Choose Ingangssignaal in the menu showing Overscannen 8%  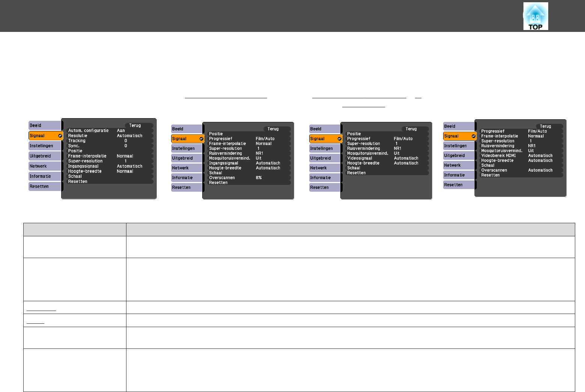249,163
